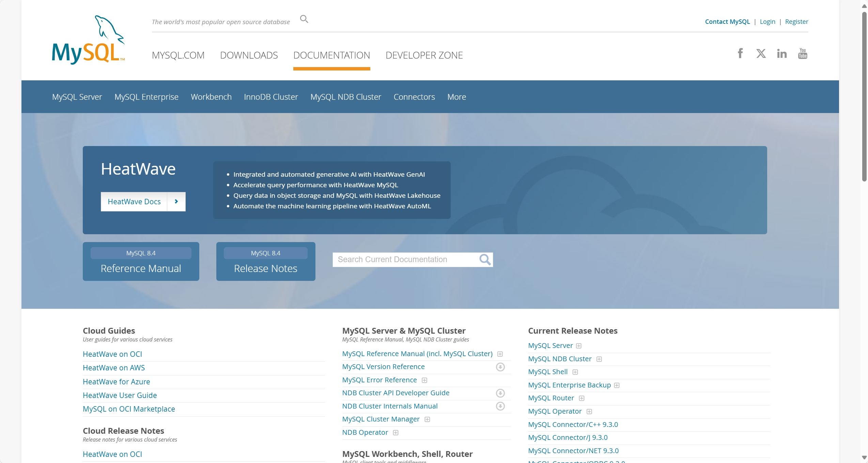
Task: Click the MySQL Version Reference download icon
Action: click(500, 367)
